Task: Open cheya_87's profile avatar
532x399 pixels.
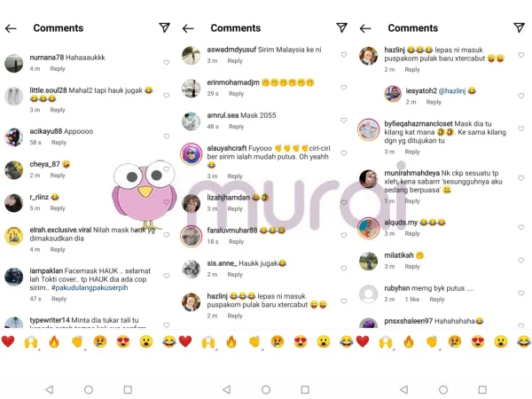Action: 14,170
